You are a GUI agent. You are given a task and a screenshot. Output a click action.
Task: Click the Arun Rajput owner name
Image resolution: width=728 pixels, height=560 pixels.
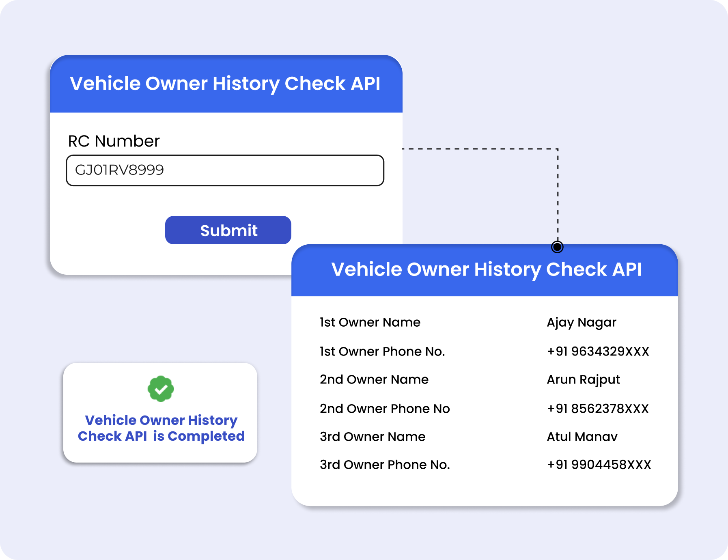point(583,379)
